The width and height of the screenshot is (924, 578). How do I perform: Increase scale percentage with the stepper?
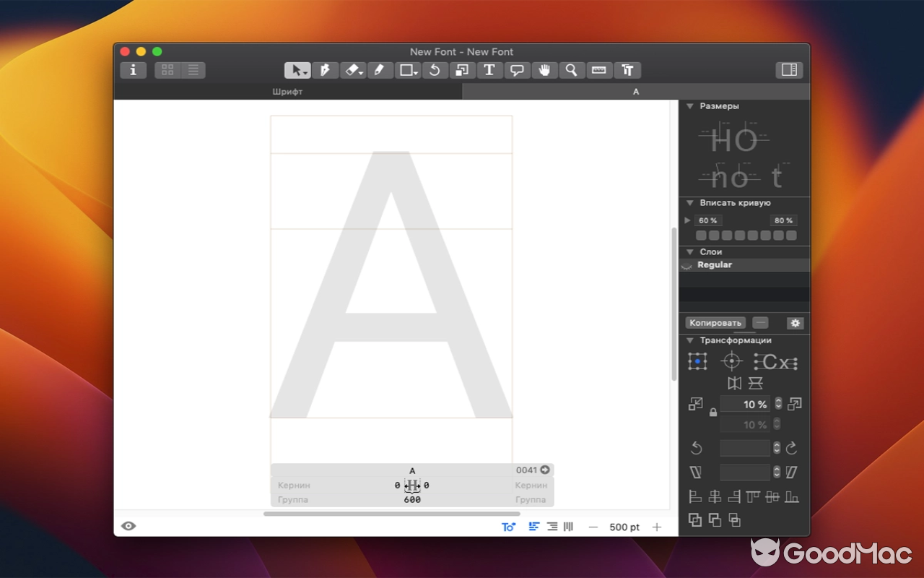click(x=778, y=400)
